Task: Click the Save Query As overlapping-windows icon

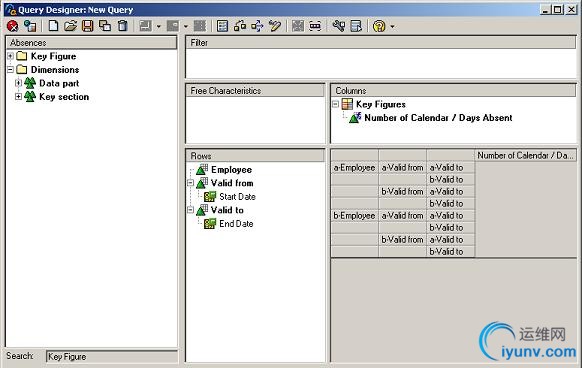Action: coord(105,26)
